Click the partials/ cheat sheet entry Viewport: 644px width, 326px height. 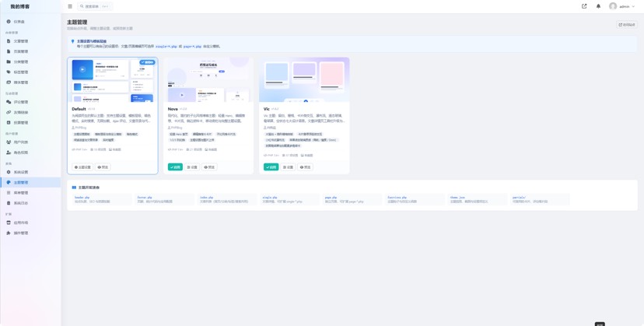pyautogui.click(x=540, y=199)
